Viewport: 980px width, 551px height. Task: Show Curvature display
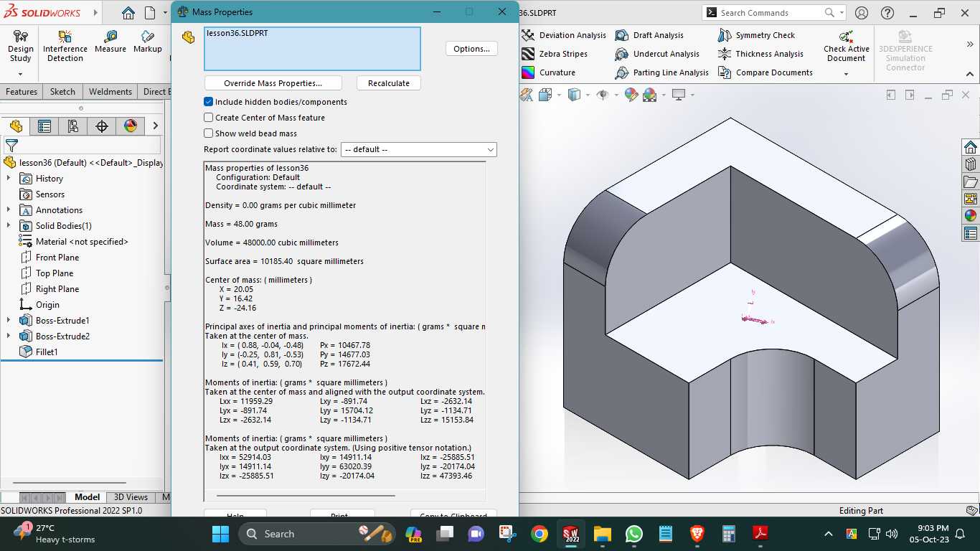549,72
